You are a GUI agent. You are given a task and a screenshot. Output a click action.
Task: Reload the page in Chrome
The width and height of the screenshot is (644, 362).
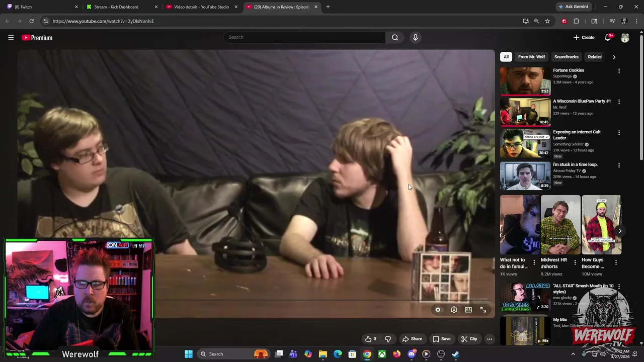point(31,21)
